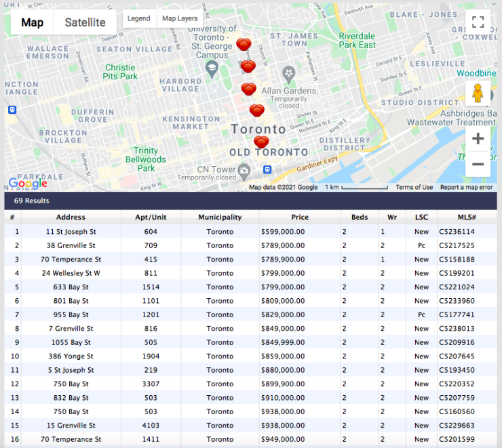Click the transit station icon near CN Tower
The image size is (502, 448).
[x=267, y=169]
